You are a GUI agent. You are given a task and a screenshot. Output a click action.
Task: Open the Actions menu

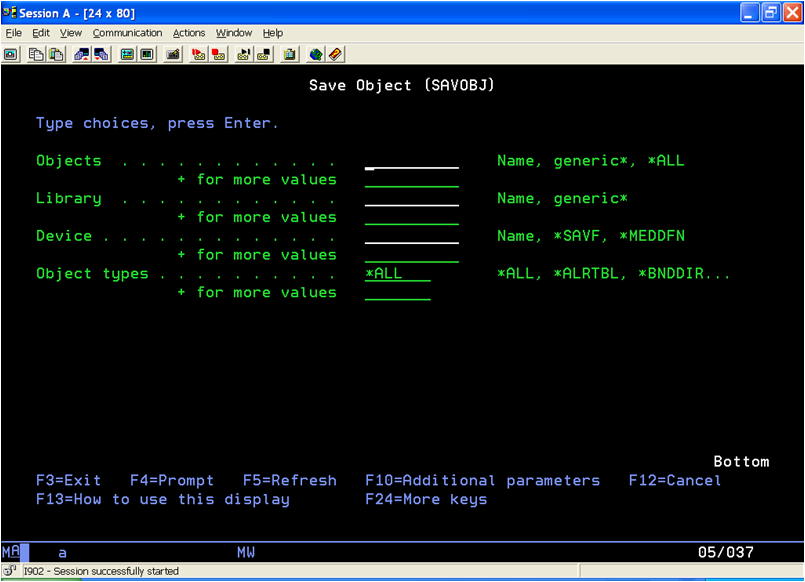pyautogui.click(x=189, y=33)
